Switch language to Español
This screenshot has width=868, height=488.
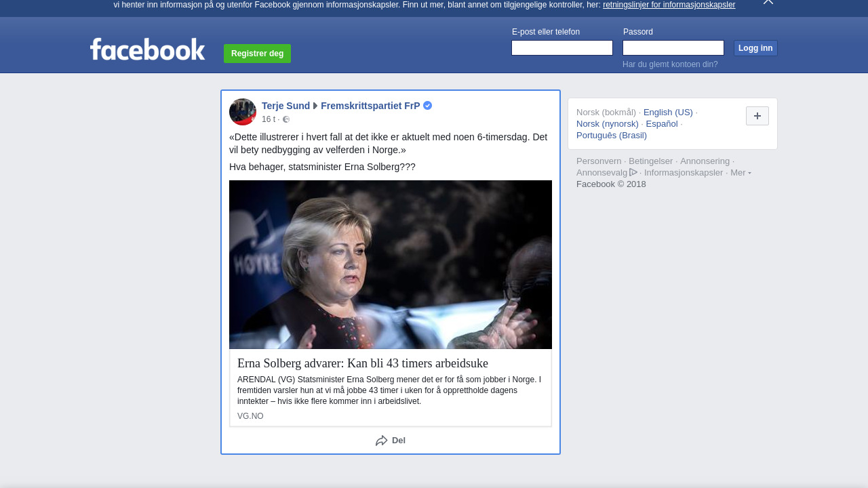(x=662, y=124)
